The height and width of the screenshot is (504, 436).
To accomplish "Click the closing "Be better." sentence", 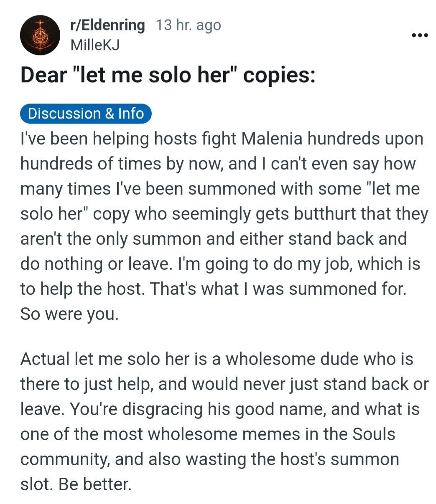I will [95, 484].
